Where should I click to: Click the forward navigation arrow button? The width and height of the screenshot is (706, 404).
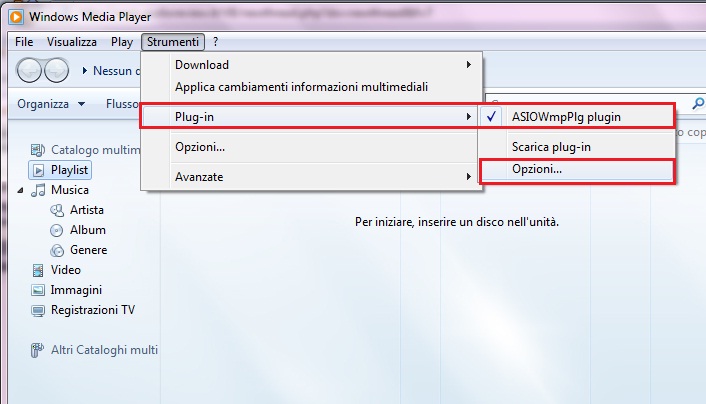pyautogui.click(x=56, y=70)
